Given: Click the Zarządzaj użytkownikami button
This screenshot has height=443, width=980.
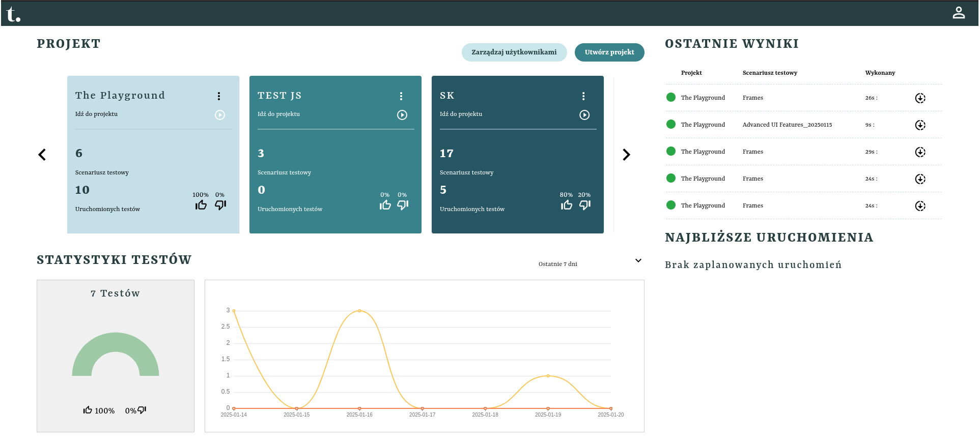Looking at the screenshot, I should 514,52.
